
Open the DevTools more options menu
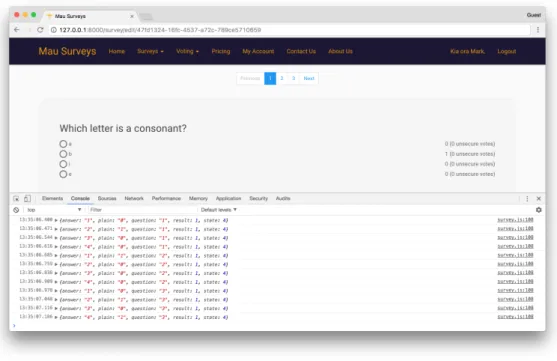coord(527,199)
